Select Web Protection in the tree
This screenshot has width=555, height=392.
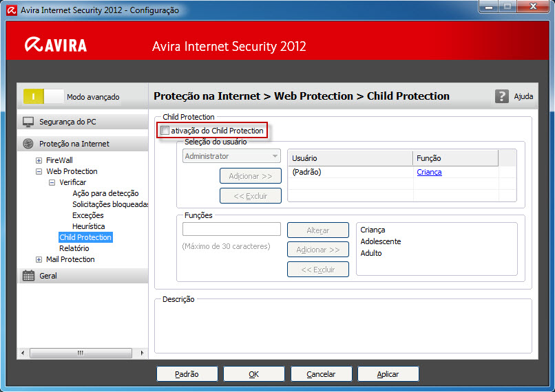[72, 171]
